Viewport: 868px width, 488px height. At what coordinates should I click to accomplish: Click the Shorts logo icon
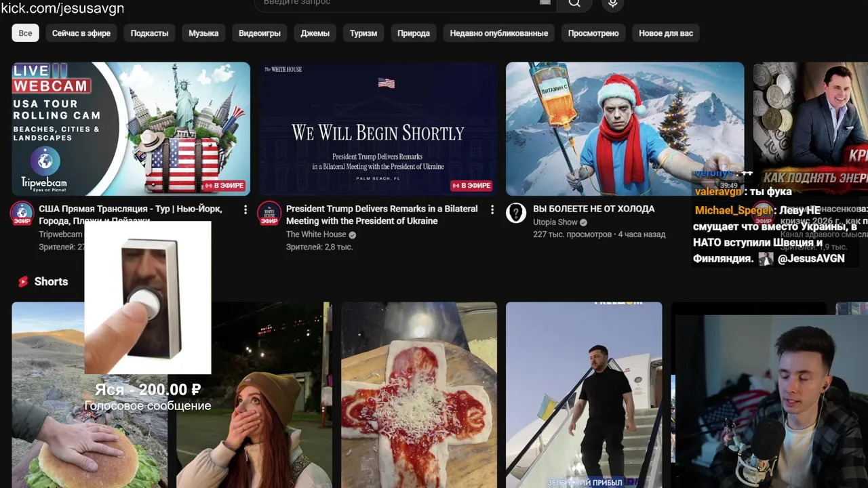tap(23, 281)
